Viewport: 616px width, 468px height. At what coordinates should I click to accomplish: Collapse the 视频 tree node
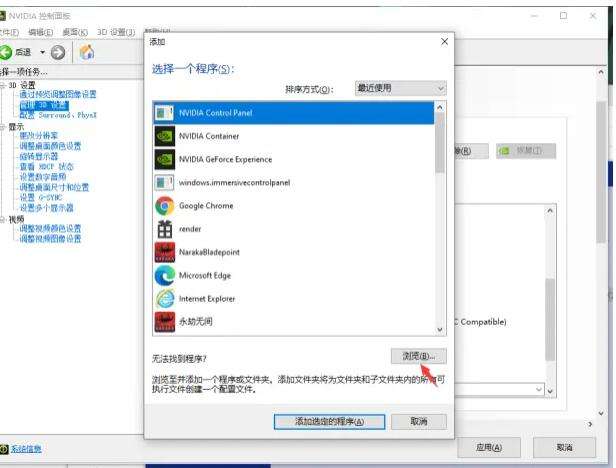(2, 219)
